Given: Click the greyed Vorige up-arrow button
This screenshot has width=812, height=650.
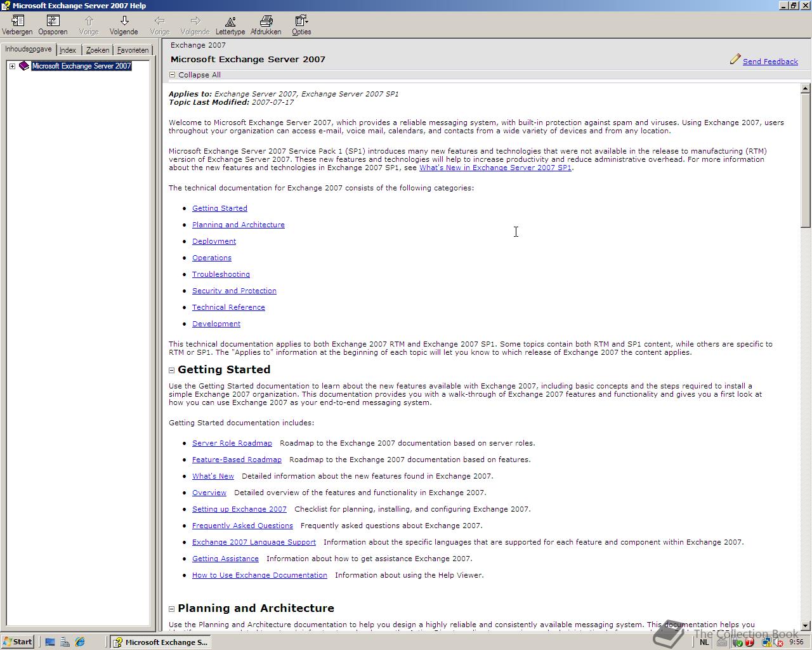Looking at the screenshot, I should click(x=89, y=25).
